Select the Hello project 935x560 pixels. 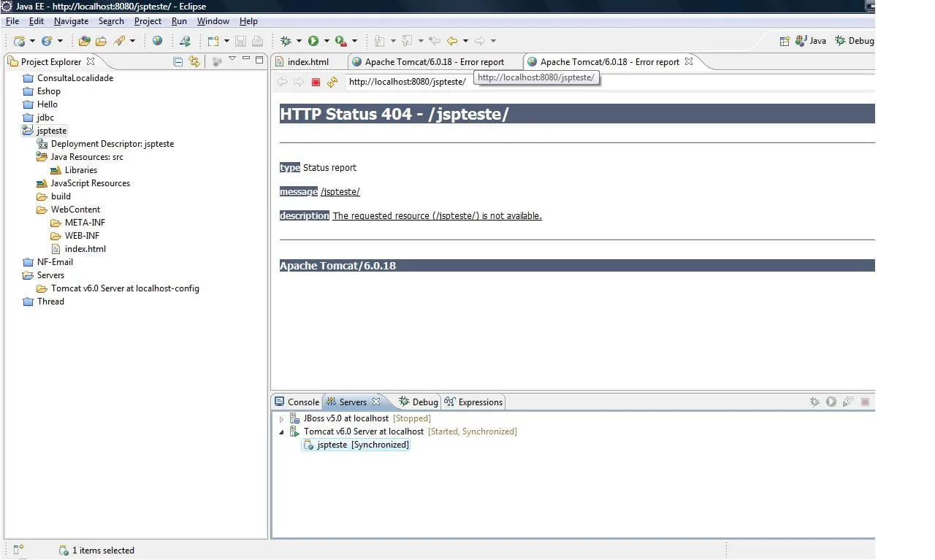(47, 104)
